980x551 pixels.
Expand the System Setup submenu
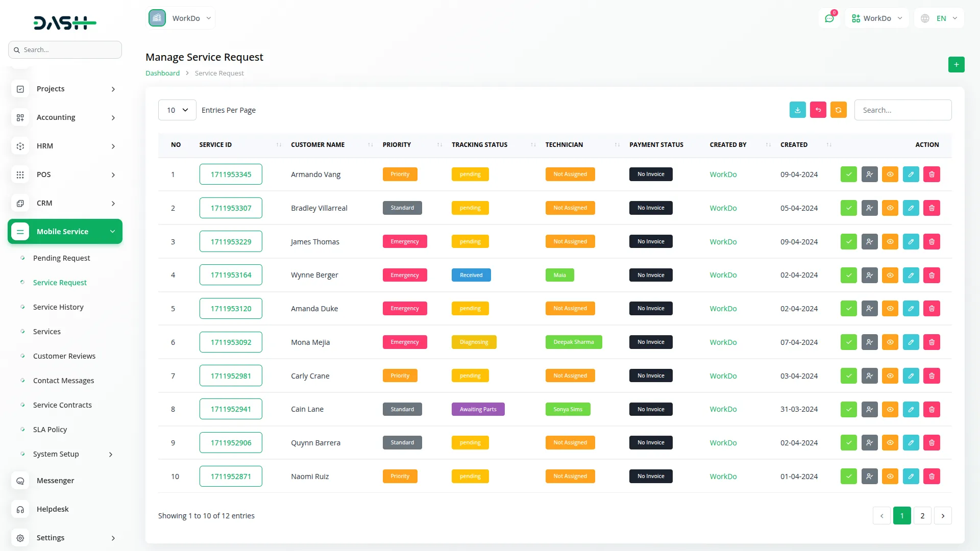(56, 454)
